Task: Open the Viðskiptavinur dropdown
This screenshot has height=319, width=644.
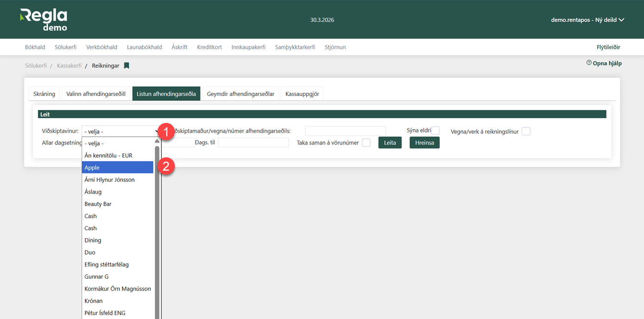Action: click(x=121, y=132)
